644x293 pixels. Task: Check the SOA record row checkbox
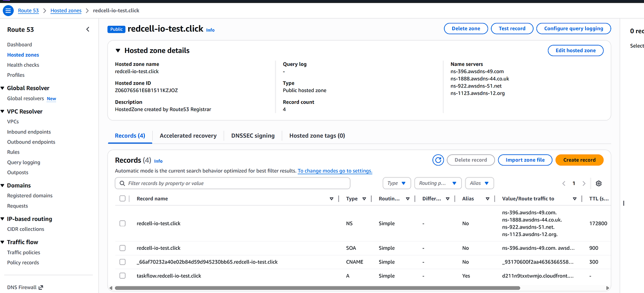(x=122, y=248)
